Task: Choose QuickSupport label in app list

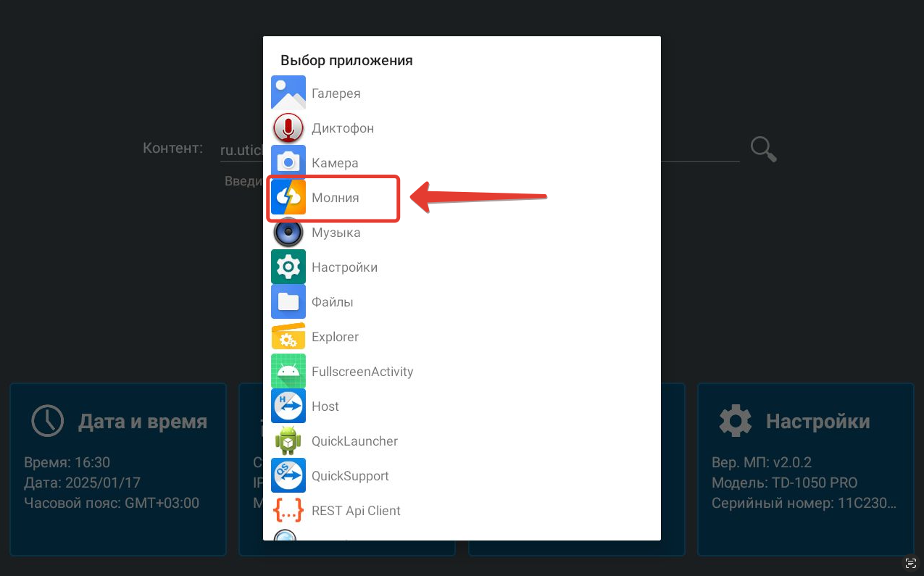Action: tap(351, 476)
